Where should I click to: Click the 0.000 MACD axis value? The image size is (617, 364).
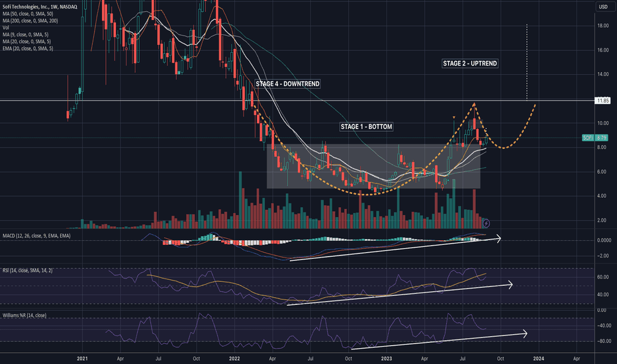604,240
